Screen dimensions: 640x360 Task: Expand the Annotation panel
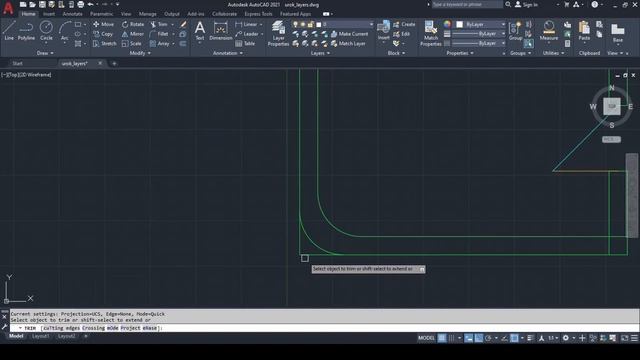[x=228, y=53]
